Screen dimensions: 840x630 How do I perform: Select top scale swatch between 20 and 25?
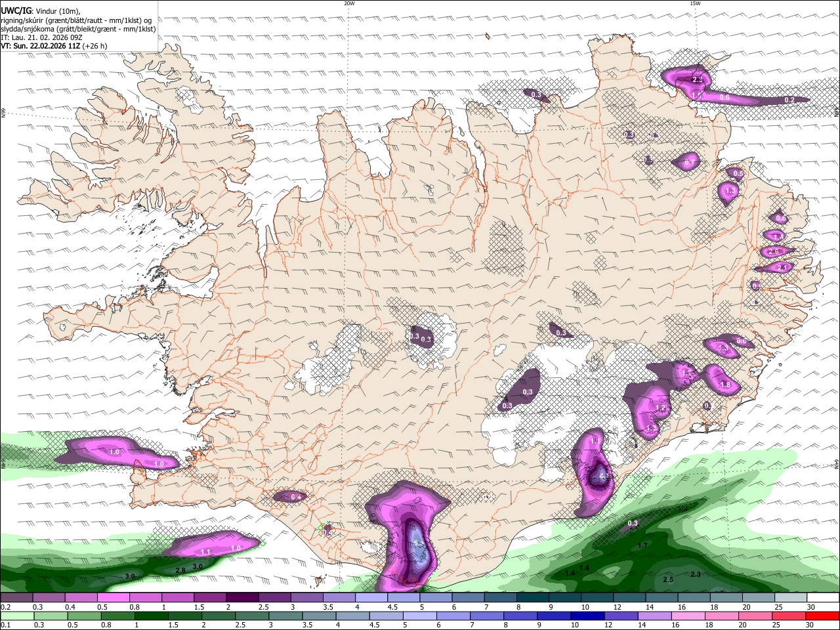click(759, 597)
